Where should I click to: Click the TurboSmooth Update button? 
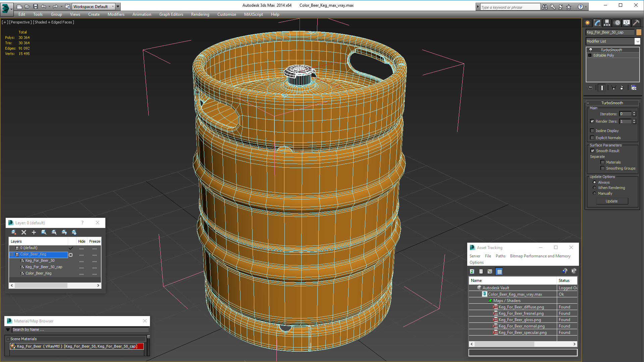[x=612, y=201]
